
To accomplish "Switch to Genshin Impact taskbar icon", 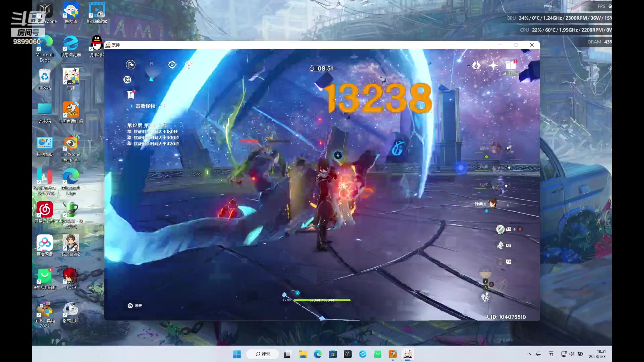I will click(x=408, y=354).
